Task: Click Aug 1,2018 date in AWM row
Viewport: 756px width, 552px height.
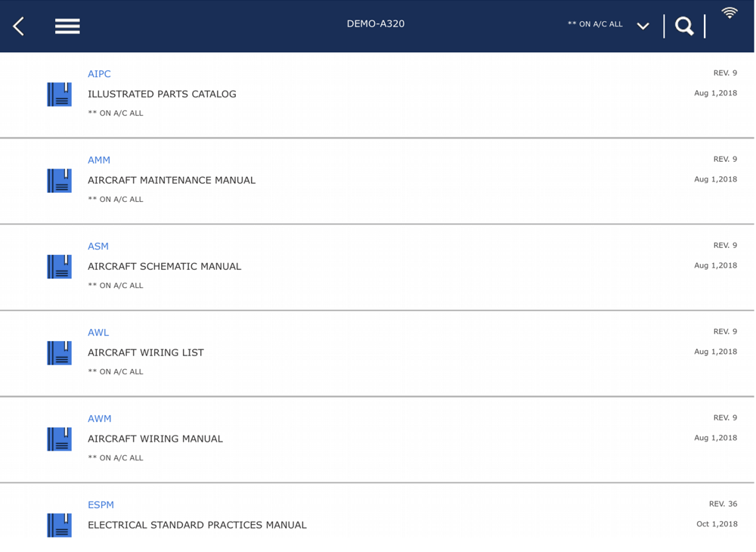Action: pyautogui.click(x=715, y=439)
